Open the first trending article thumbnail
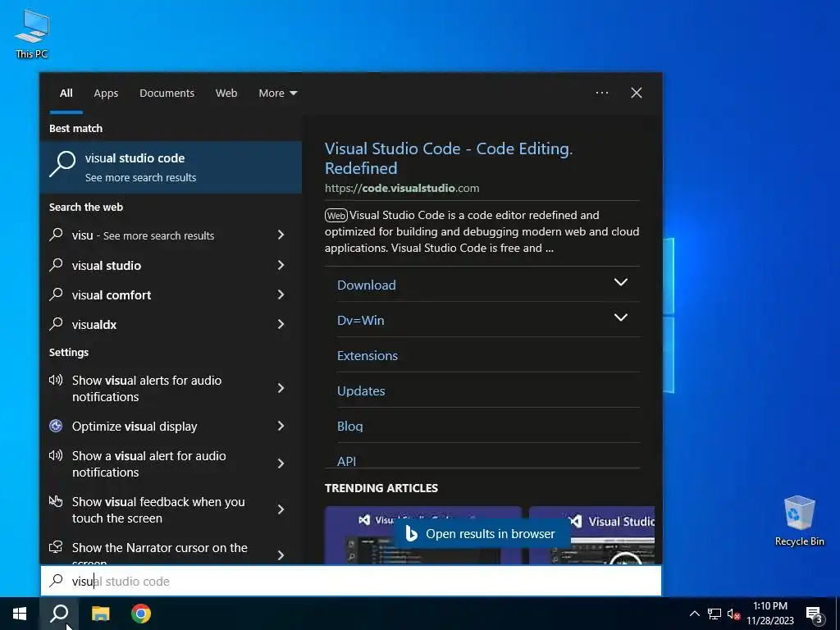Screen dimensions: 840x630 [422, 535]
